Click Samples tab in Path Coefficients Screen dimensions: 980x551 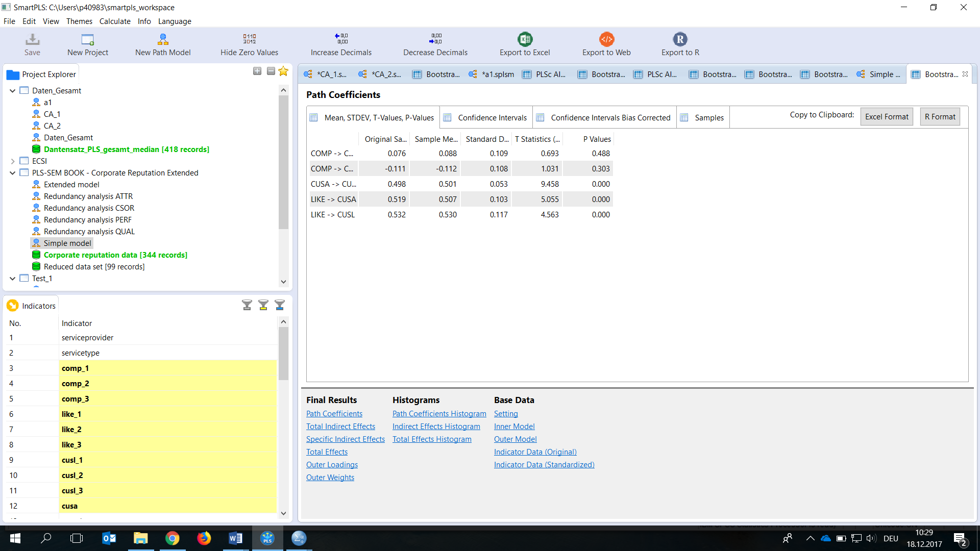709,117
